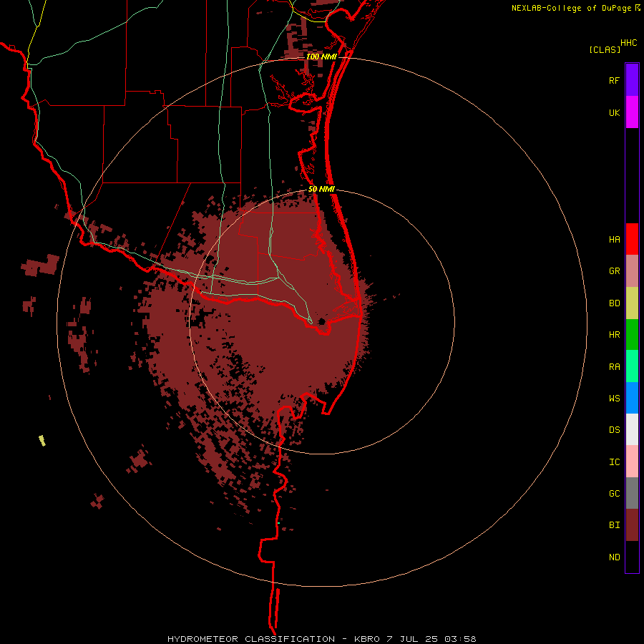
Task: Click the ND legend label
Action: click(x=614, y=557)
